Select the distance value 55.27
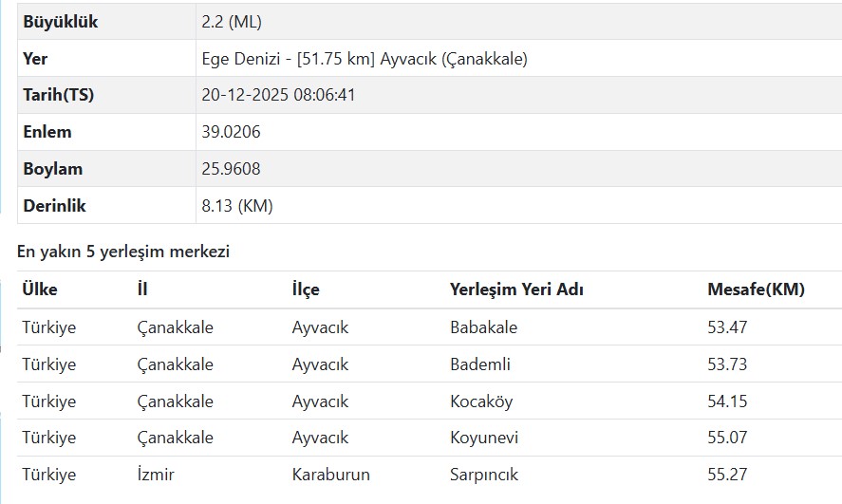 727,475
